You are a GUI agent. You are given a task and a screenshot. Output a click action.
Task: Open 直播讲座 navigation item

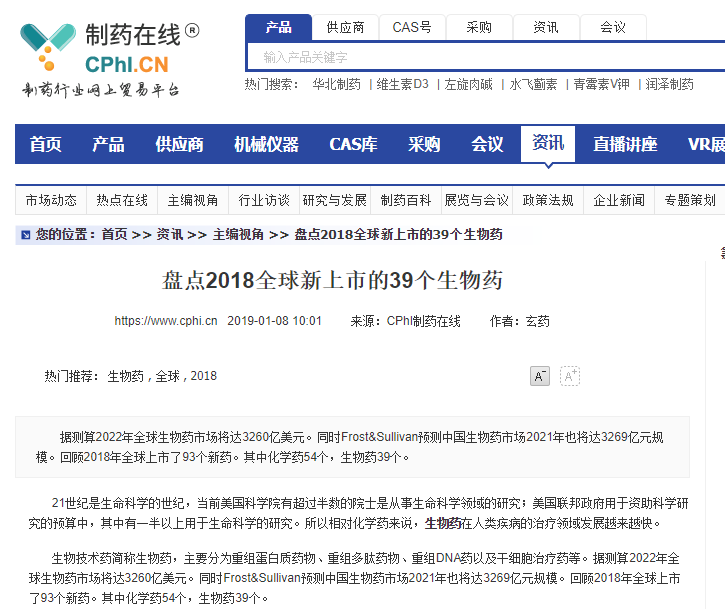click(x=625, y=144)
